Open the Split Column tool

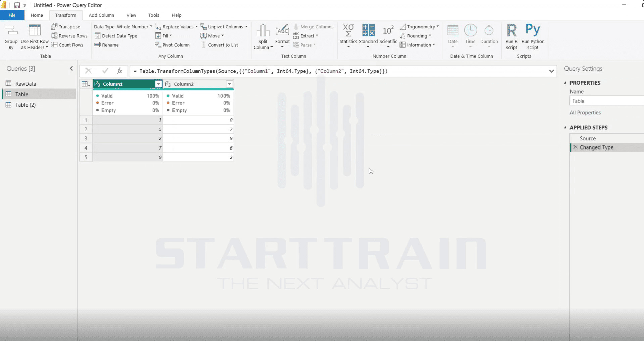click(x=263, y=37)
